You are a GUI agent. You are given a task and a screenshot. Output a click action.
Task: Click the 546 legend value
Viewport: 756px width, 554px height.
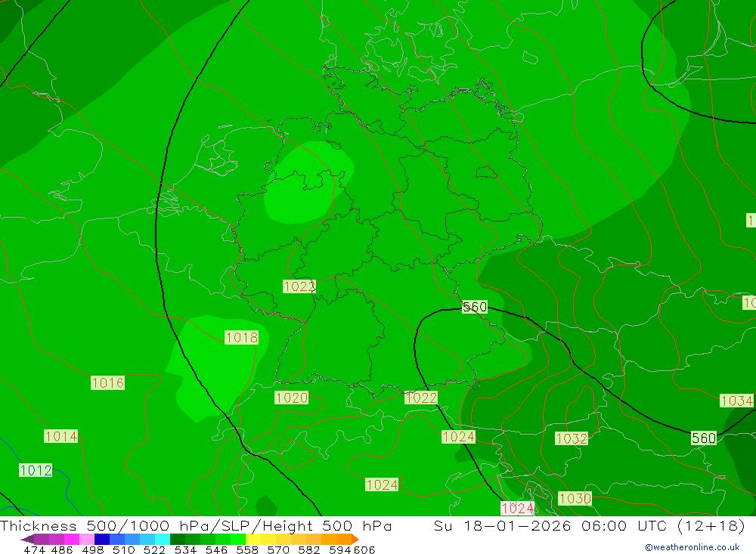216,549
